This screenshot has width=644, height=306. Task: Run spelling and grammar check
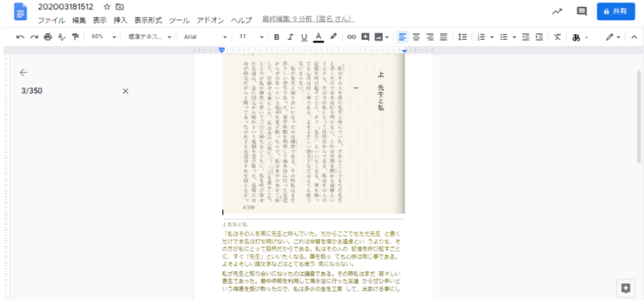click(x=62, y=37)
